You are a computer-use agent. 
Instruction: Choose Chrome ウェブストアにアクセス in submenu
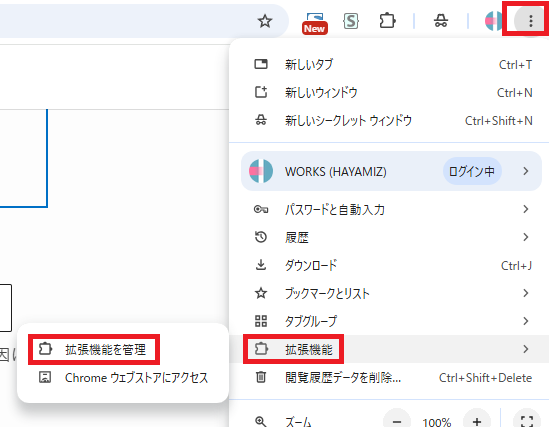123,377
